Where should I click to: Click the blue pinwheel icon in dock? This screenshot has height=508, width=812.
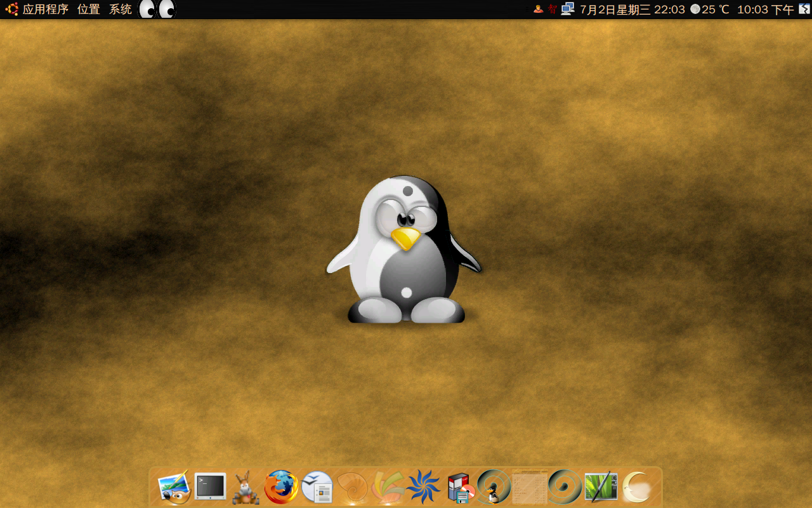pyautogui.click(x=423, y=488)
